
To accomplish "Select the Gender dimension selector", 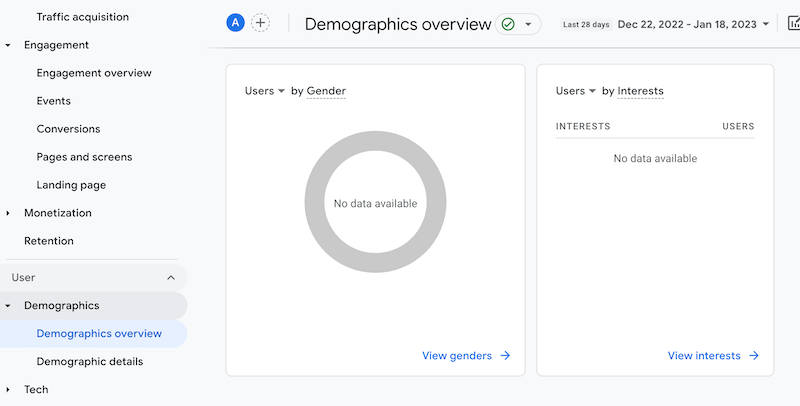I will click(x=326, y=91).
